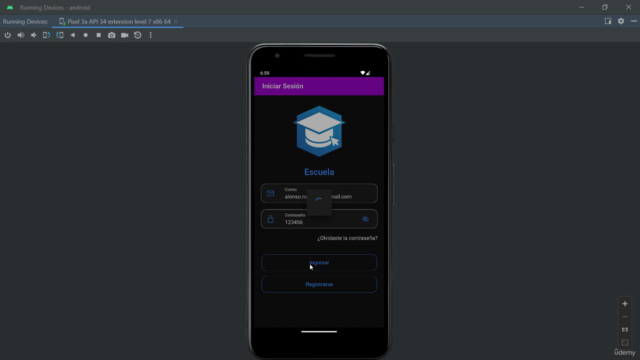Click the lock icon in Contraseña field
640x360 pixels.
[270, 219]
